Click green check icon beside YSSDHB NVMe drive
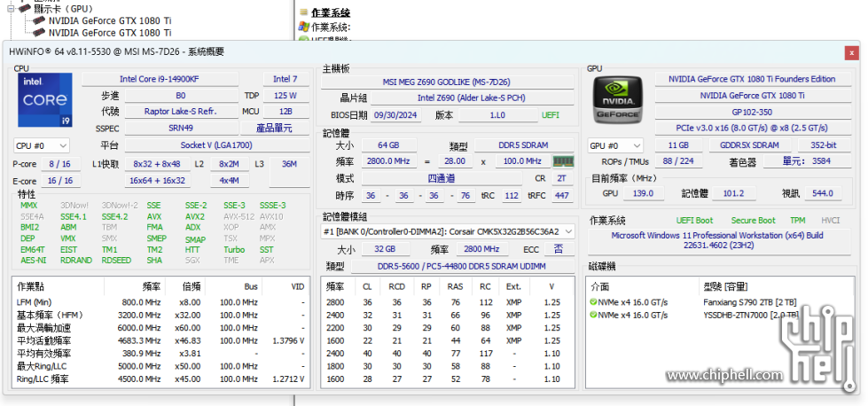This screenshot has height=406, width=868. 593,315
